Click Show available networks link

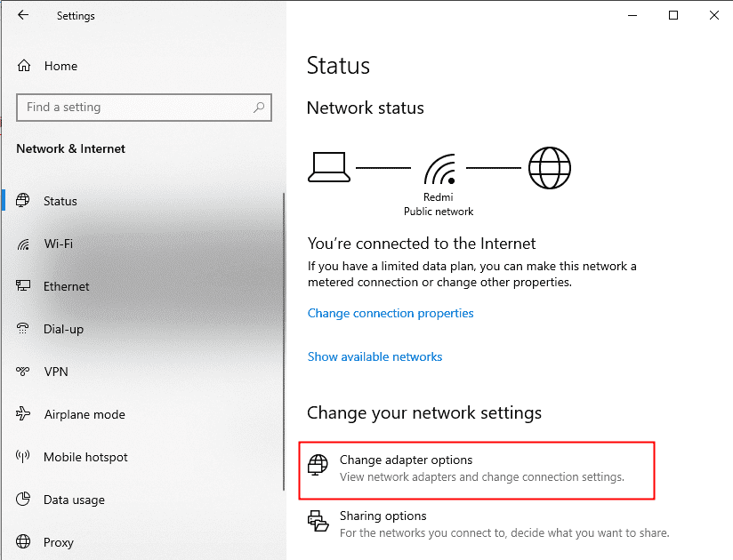tap(375, 356)
